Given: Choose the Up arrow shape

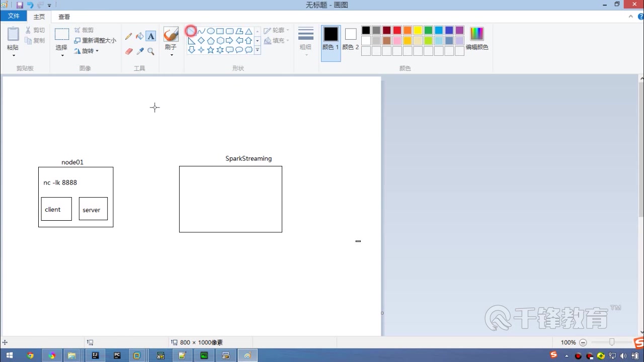Looking at the screenshot, I should [249, 41].
